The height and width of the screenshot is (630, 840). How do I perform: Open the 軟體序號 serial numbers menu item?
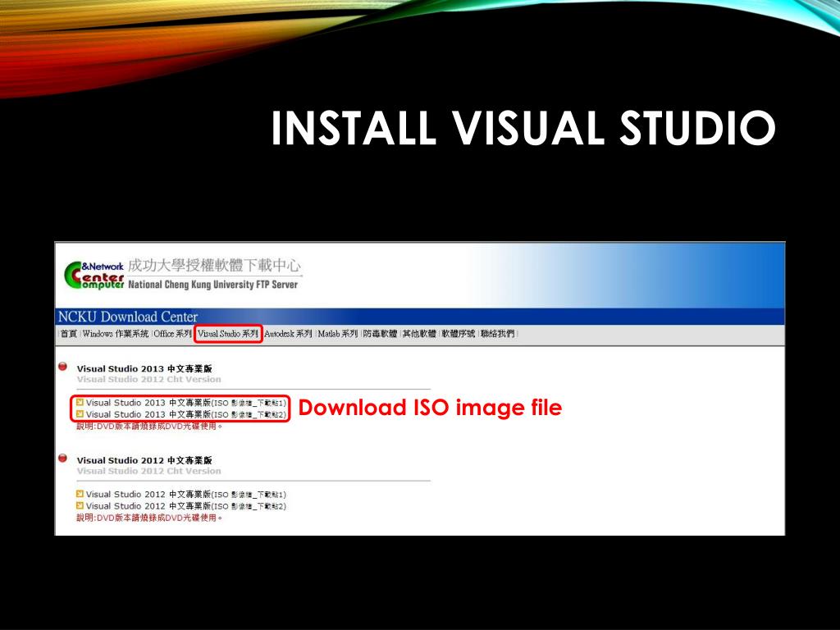[x=458, y=334]
